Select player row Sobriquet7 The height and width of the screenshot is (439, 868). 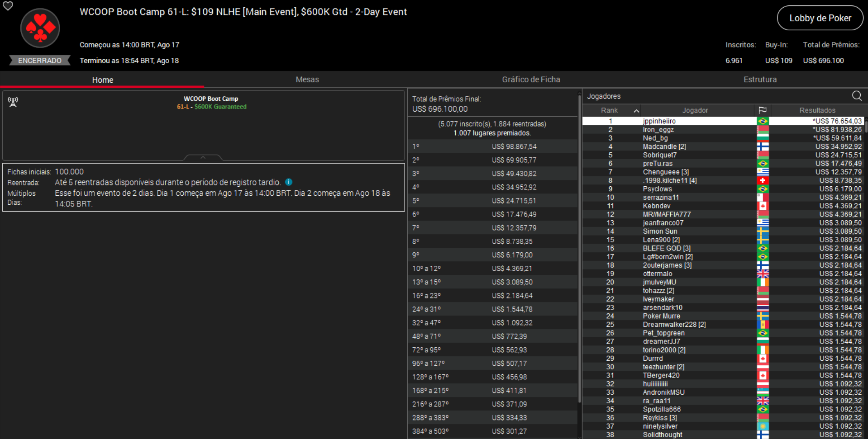click(x=723, y=155)
